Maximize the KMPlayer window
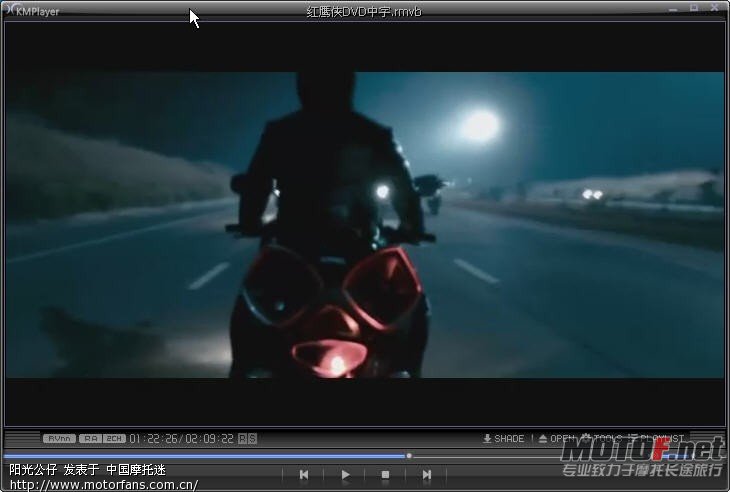 point(694,8)
